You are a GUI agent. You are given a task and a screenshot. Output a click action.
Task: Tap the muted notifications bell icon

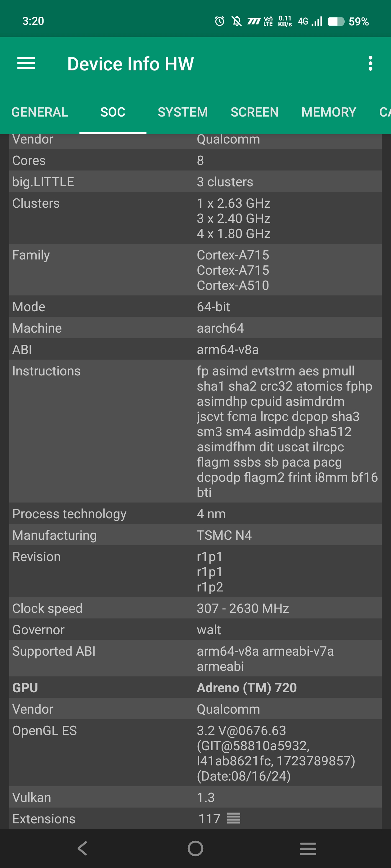click(x=236, y=21)
